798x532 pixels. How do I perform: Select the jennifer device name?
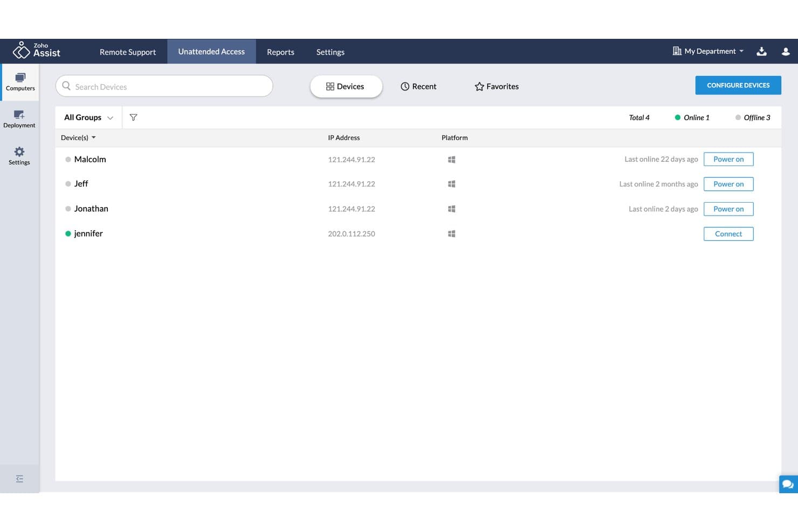click(88, 233)
